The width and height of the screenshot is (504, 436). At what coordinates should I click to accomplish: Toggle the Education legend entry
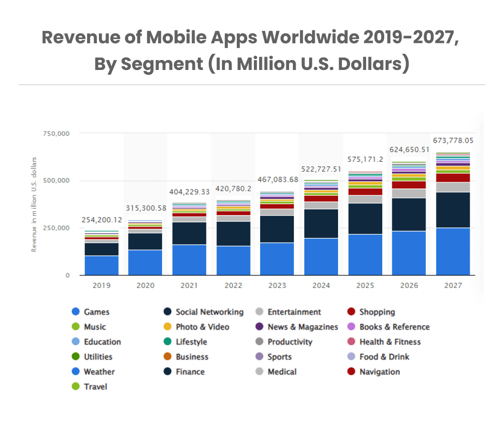[97, 342]
